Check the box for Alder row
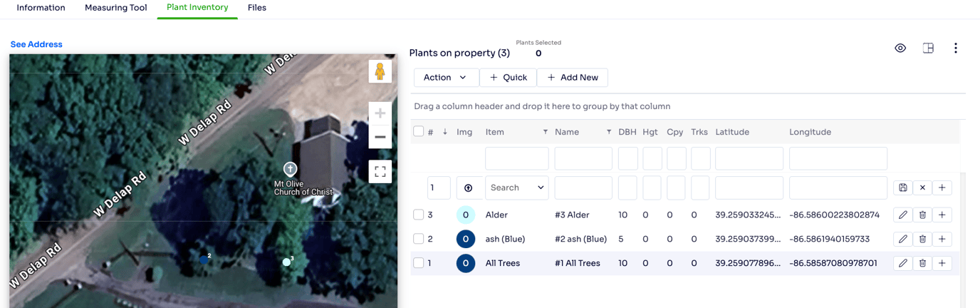980x308 pixels. click(419, 215)
